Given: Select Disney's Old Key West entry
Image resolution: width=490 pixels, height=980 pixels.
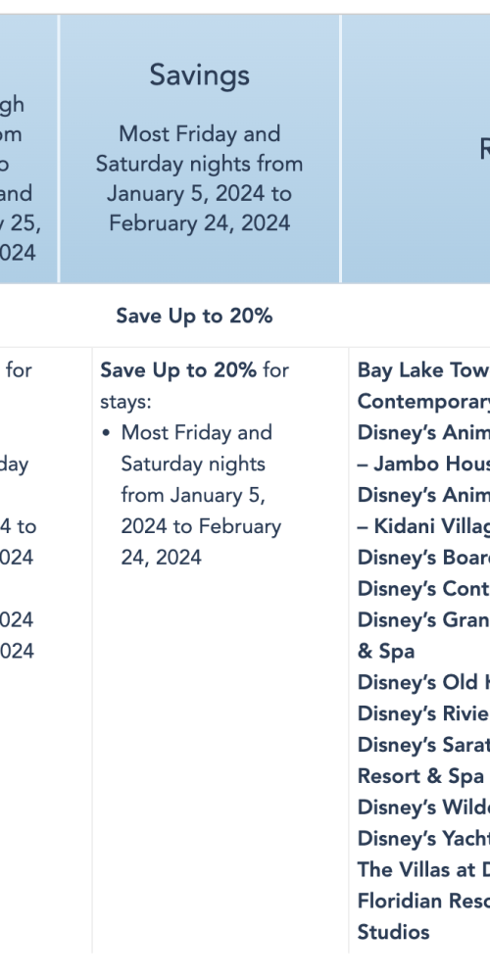Looking at the screenshot, I should coord(423,682).
